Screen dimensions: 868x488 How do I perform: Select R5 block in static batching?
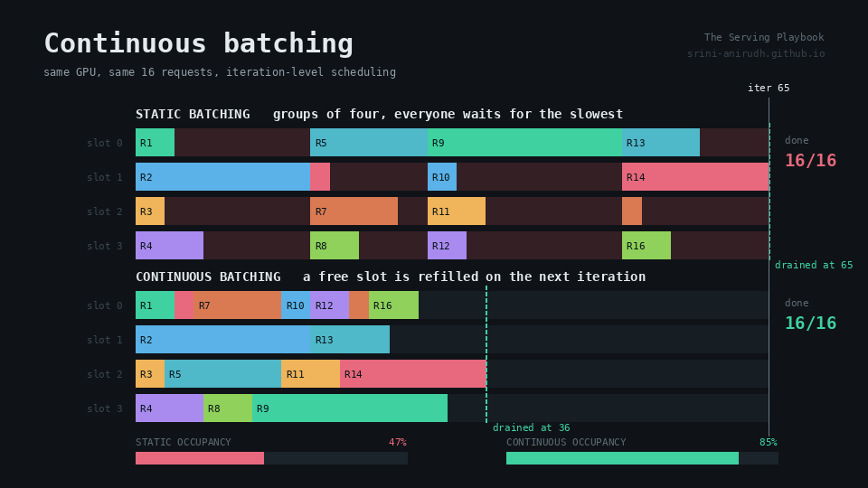(369, 142)
